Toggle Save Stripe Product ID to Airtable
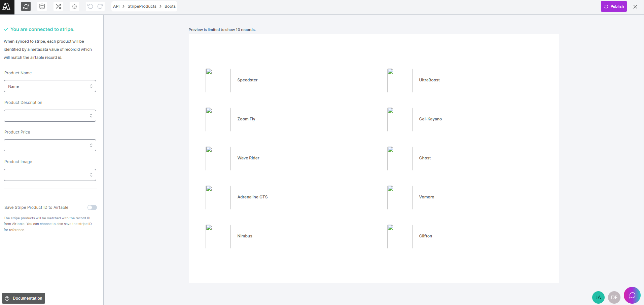Screen dimensions: 644x305 (92, 207)
